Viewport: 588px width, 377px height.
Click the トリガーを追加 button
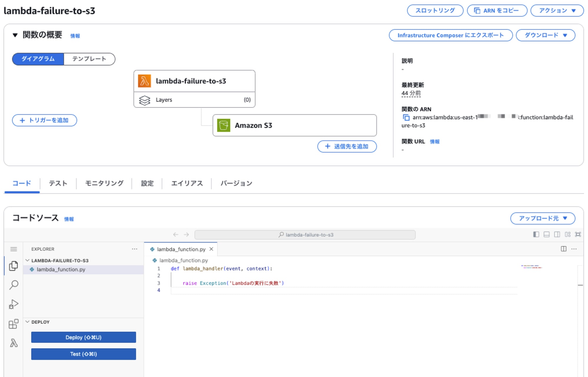(x=44, y=120)
